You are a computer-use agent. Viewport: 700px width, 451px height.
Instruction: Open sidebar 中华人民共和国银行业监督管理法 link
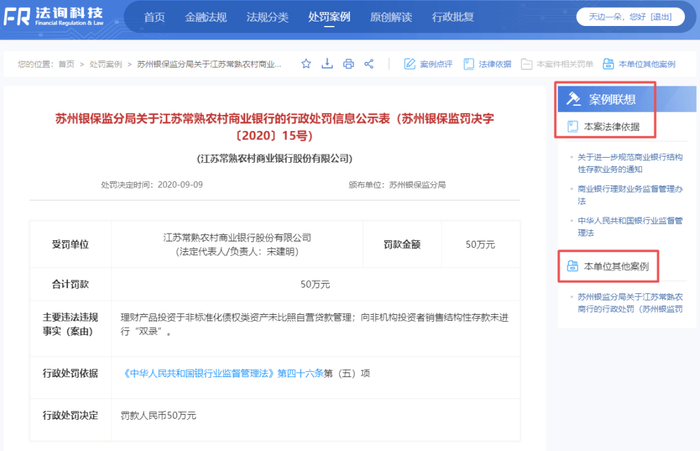point(630,226)
